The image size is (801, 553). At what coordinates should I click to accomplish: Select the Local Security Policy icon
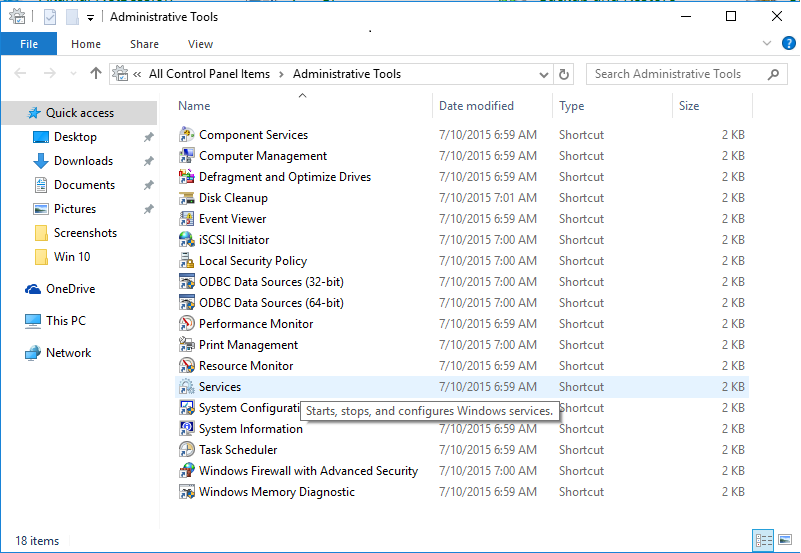(x=186, y=261)
